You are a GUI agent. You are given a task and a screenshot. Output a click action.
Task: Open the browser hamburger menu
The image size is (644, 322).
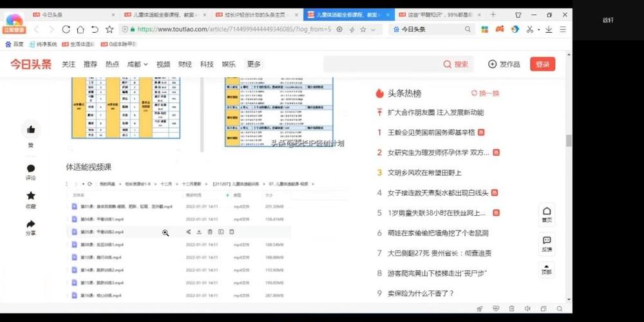tap(563, 30)
